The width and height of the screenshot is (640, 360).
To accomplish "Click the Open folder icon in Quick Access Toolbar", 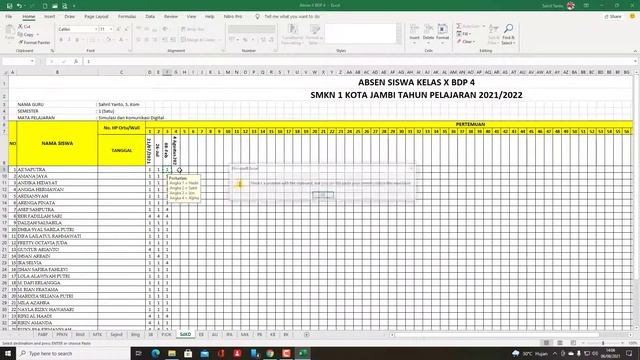I will [x=55, y=6].
